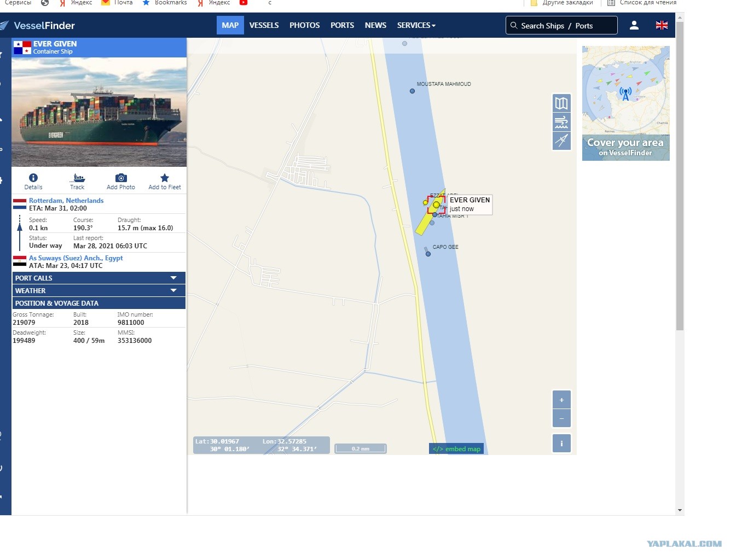
Task: Click the Lat/Lon coordinates readout
Action: [x=262, y=445]
